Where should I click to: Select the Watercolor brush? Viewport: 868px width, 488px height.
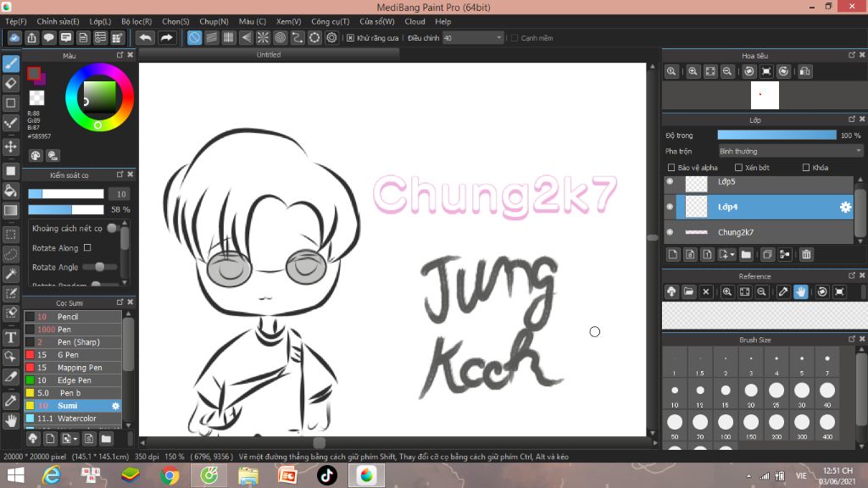[x=73, y=419]
